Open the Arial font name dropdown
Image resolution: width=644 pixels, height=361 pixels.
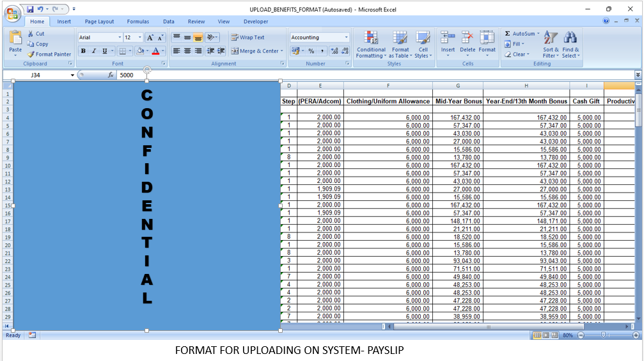120,37
